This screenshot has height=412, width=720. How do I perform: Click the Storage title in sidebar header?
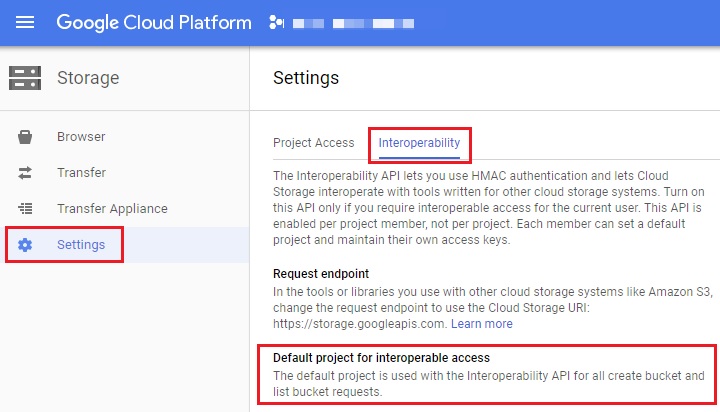(x=88, y=78)
